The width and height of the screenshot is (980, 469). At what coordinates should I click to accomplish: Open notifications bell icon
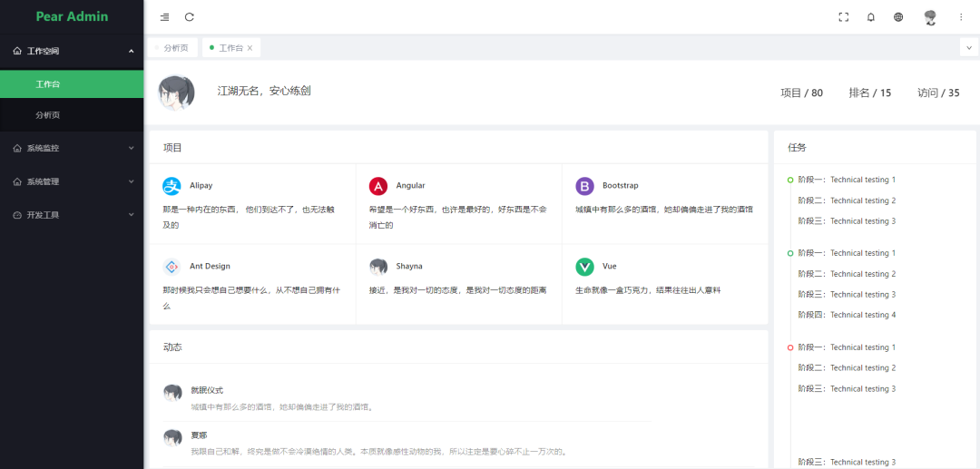point(871,17)
